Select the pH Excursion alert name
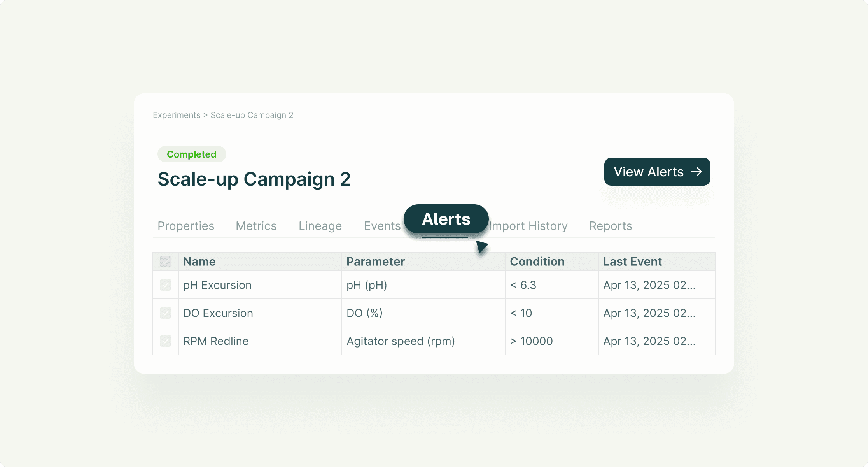Viewport: 868px width, 467px height. pyautogui.click(x=217, y=285)
